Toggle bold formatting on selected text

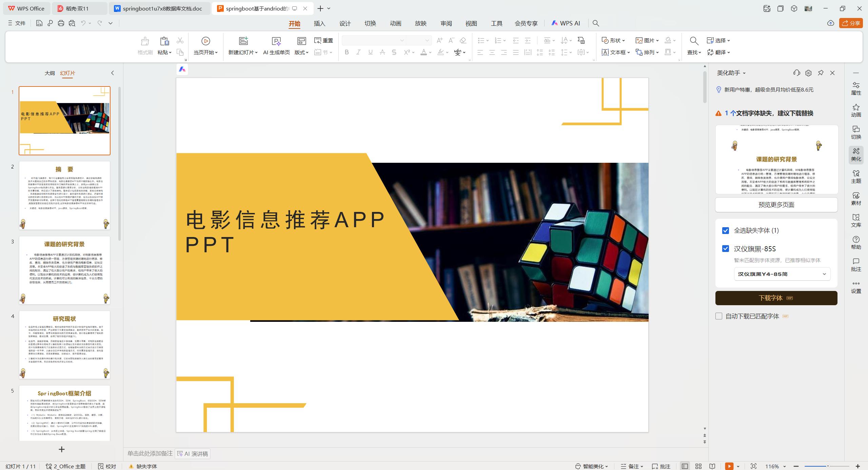click(x=346, y=52)
